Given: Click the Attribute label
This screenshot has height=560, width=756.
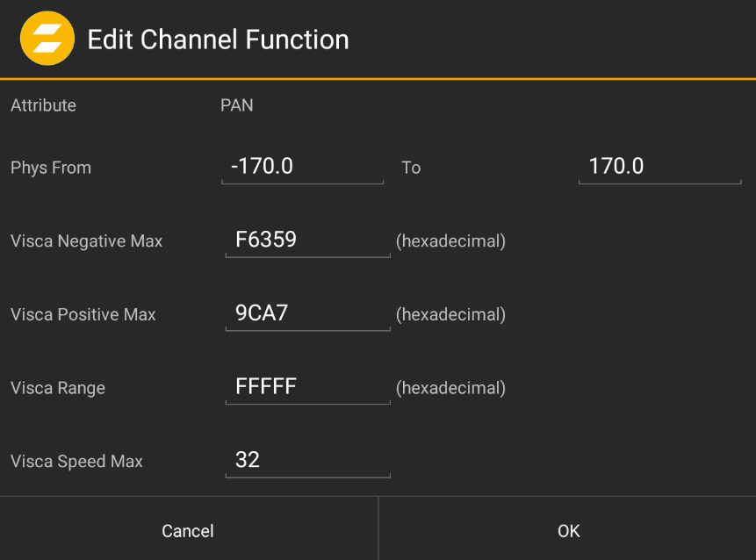Looking at the screenshot, I should [43, 105].
